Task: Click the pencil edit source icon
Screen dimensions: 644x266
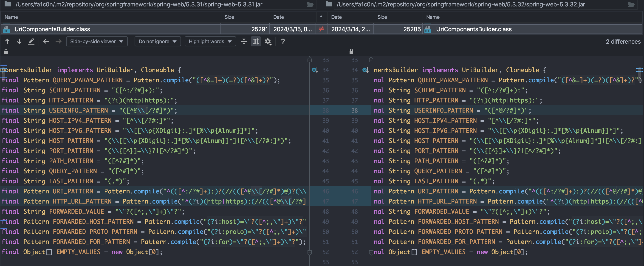Action: click(31, 42)
